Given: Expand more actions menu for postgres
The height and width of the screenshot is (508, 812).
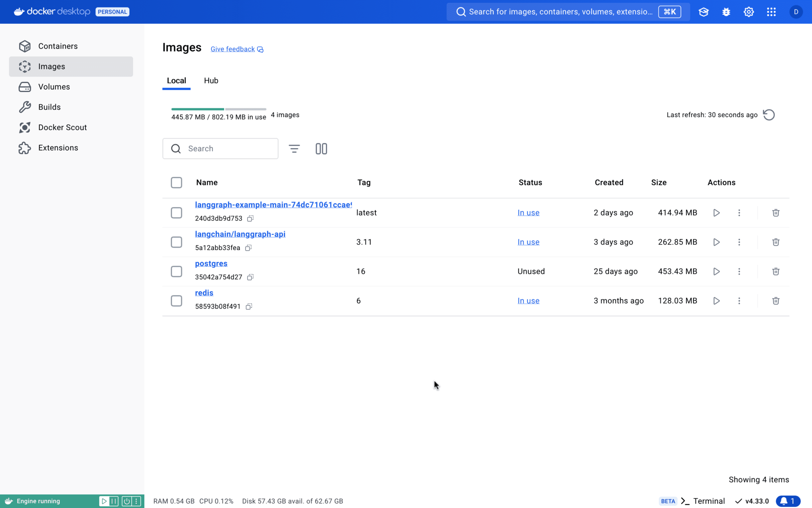Looking at the screenshot, I should click(x=739, y=271).
